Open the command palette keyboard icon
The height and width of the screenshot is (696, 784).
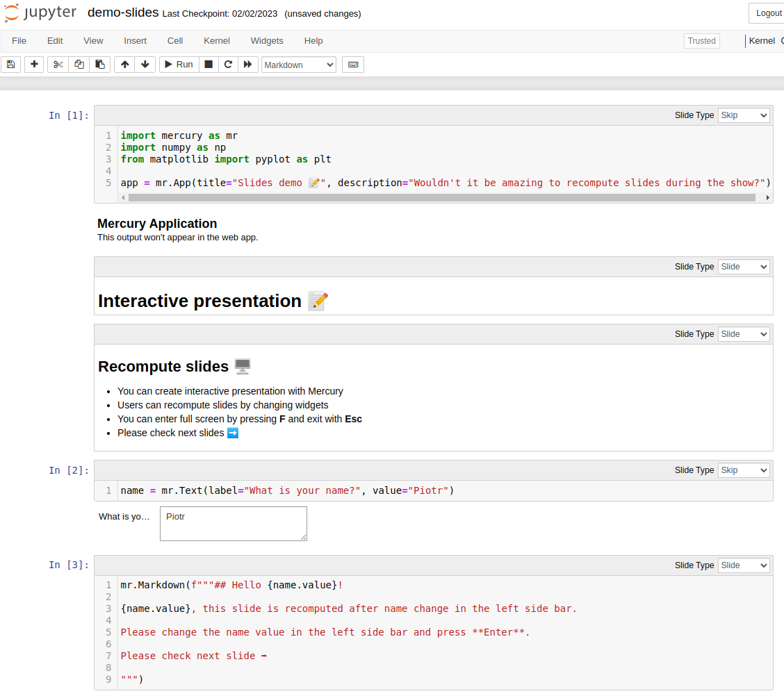352,64
